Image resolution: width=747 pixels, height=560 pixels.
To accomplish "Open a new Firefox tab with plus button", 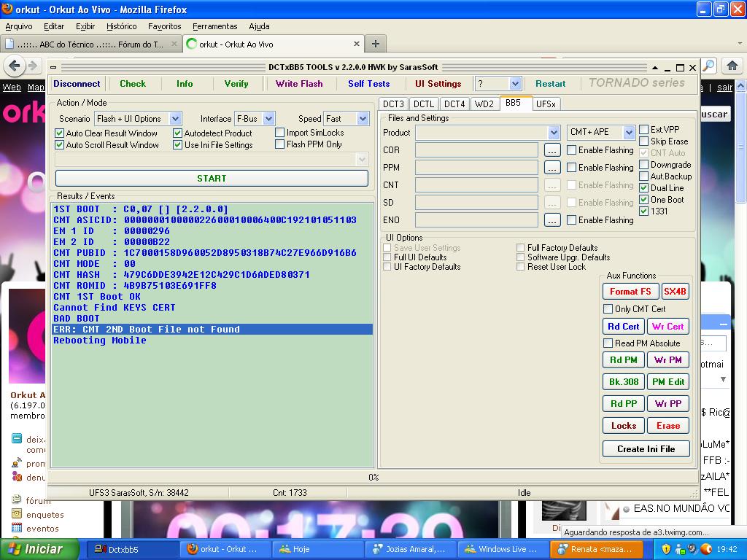I will point(376,44).
